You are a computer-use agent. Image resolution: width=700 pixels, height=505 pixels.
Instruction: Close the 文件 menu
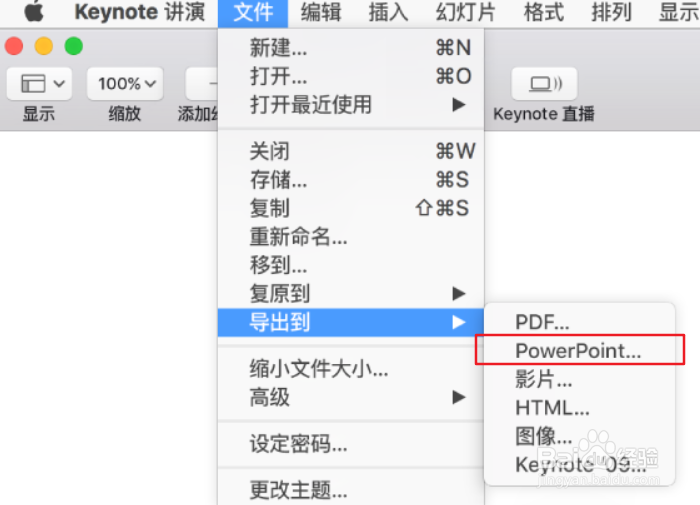(x=253, y=13)
